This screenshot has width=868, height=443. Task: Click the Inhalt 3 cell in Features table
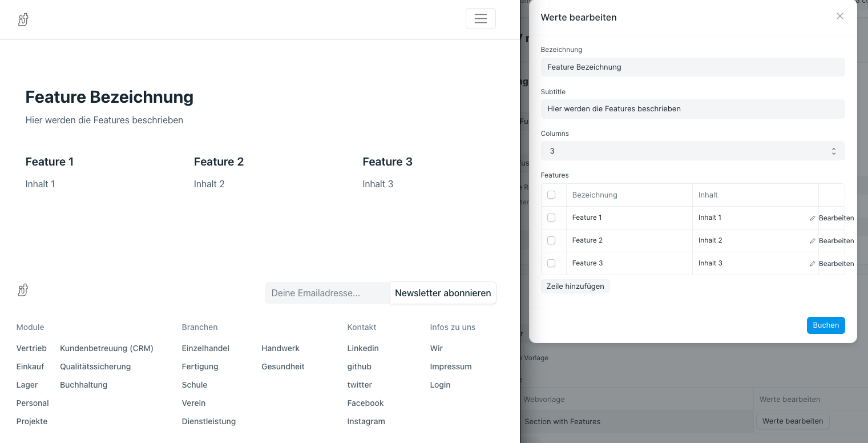(756, 263)
